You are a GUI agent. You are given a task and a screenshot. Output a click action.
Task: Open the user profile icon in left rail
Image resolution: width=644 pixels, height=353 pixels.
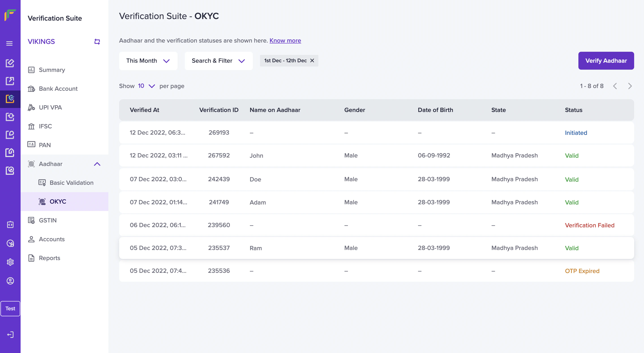[x=10, y=281]
